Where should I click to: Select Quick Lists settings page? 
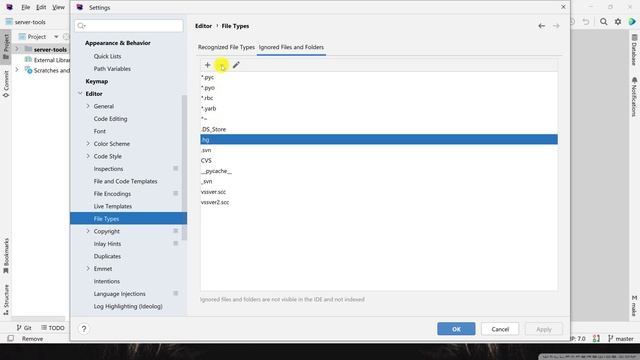click(107, 56)
